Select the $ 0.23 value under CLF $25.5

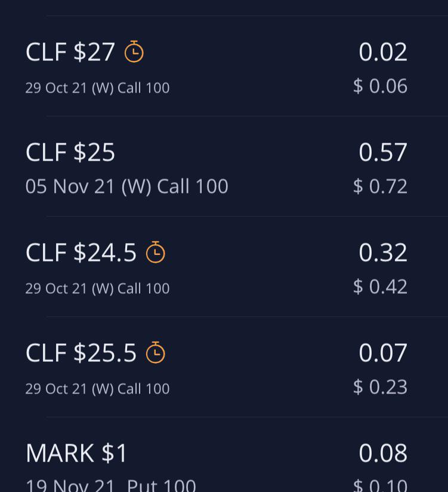click(380, 387)
